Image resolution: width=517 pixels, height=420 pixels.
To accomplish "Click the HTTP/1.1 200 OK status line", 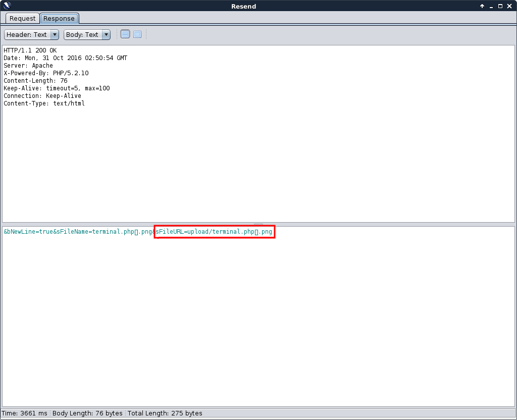I will pyautogui.click(x=30, y=50).
